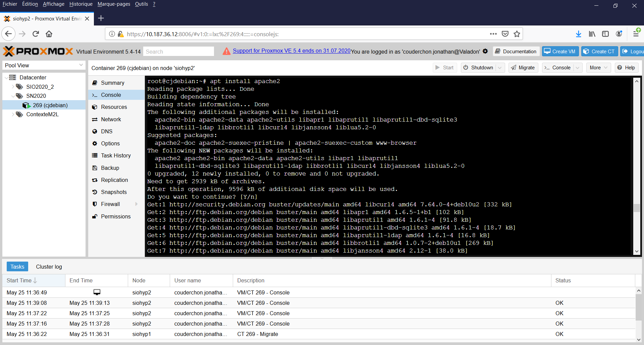Click Create VM button
Screen dimensions: 644x345
[x=560, y=51]
